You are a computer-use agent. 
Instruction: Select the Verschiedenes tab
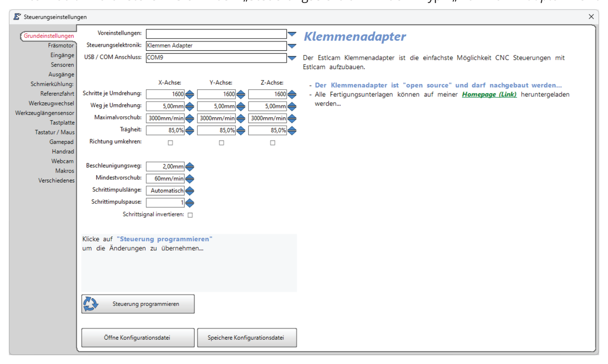[x=56, y=180]
